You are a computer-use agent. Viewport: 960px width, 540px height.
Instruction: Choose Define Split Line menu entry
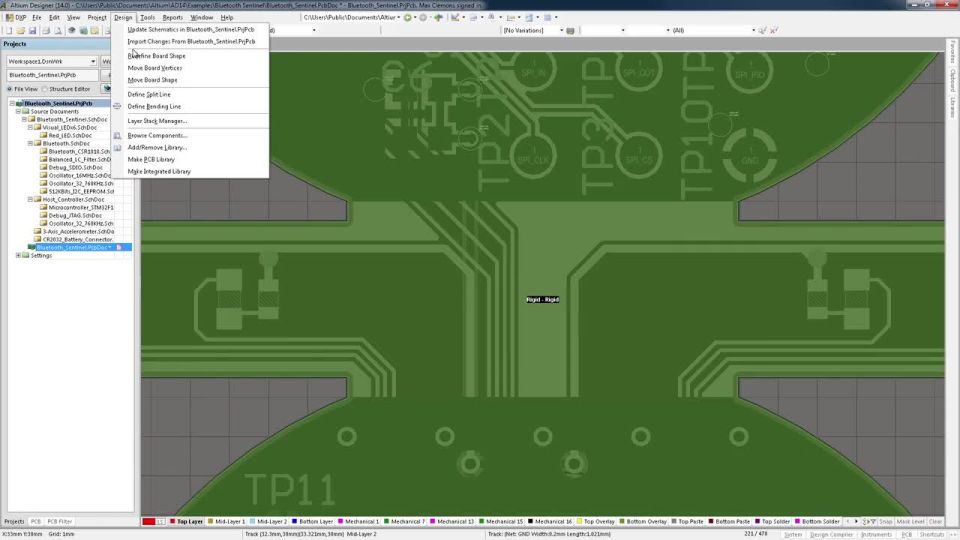click(149, 94)
